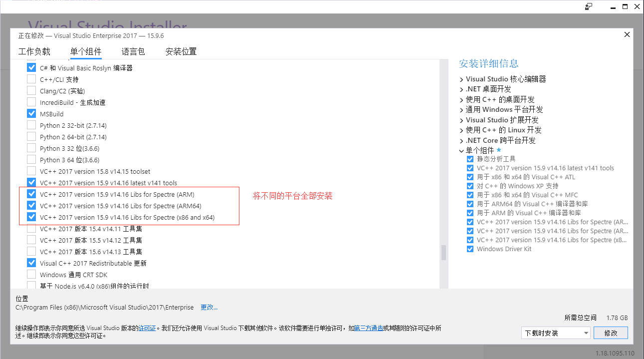Tick Python 3 64 位(3.6.6) checkbox
Viewport: 644px width, 359px height.
coord(31,160)
